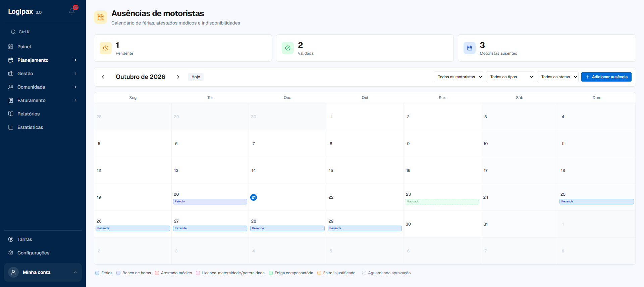Open Configurações in the sidebar

[43, 253]
